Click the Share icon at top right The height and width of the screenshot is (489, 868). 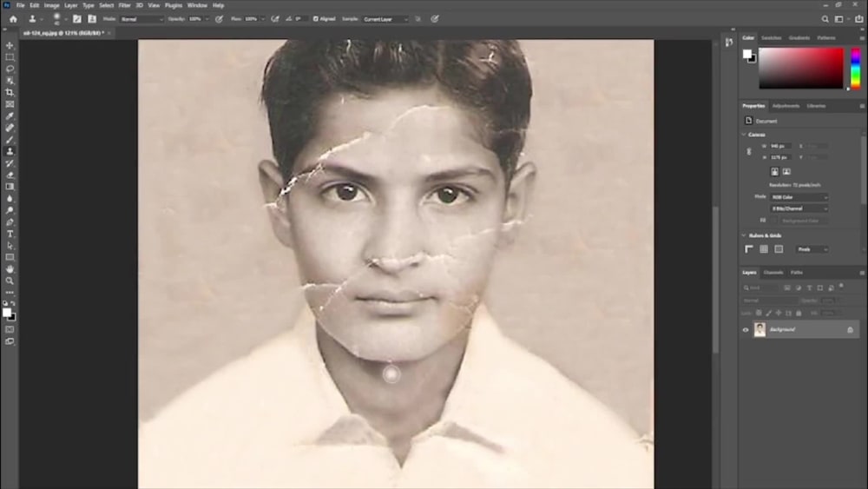point(859,19)
